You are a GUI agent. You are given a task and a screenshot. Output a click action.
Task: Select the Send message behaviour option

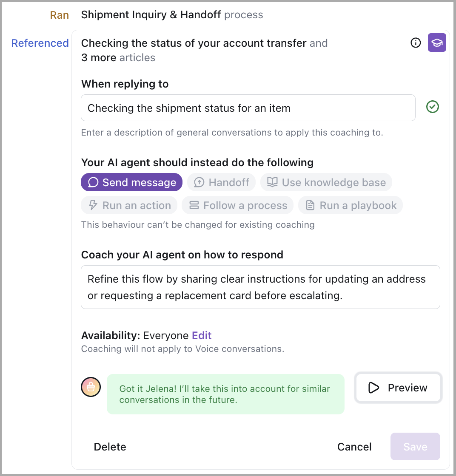pyautogui.click(x=131, y=182)
